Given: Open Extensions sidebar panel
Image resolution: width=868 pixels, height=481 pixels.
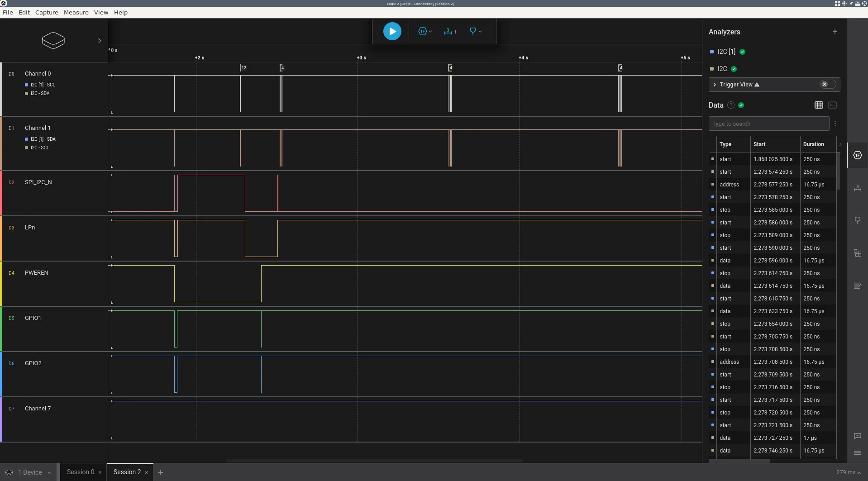Looking at the screenshot, I should (857, 253).
